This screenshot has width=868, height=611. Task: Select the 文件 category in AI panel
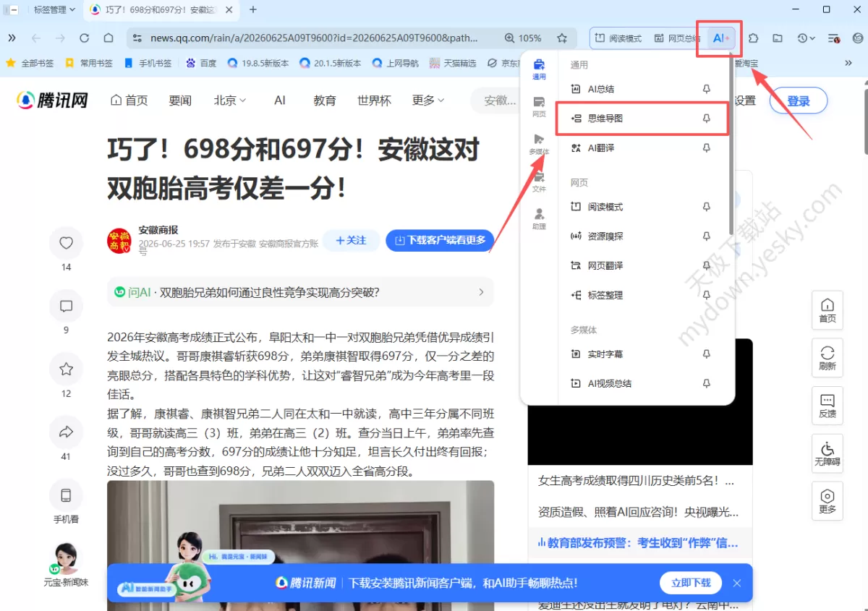[539, 182]
